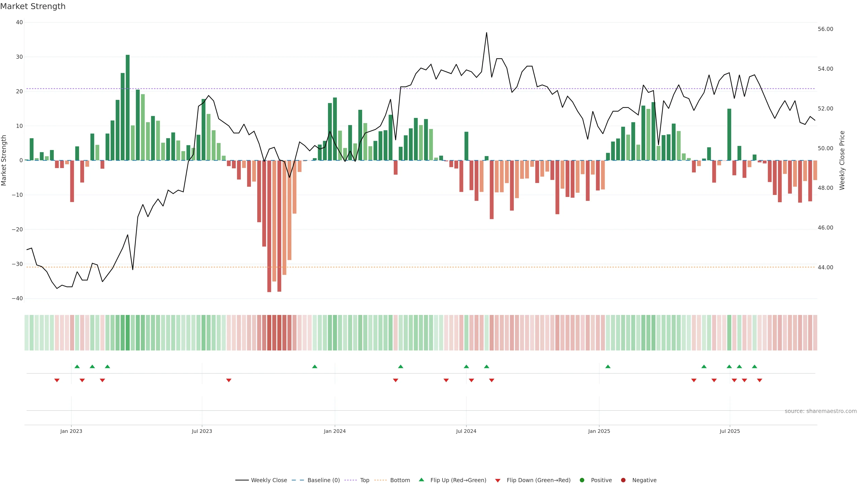Click the first flip-down triangle before Jan 2023
The width and height of the screenshot is (868, 488).
57,380
